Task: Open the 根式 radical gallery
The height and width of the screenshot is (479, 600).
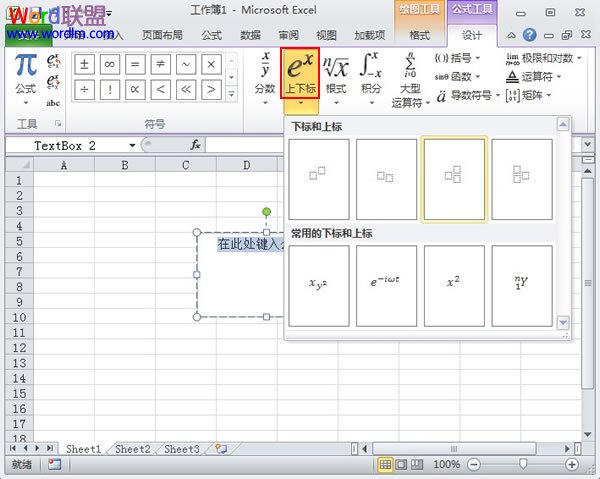Action: coord(336,74)
